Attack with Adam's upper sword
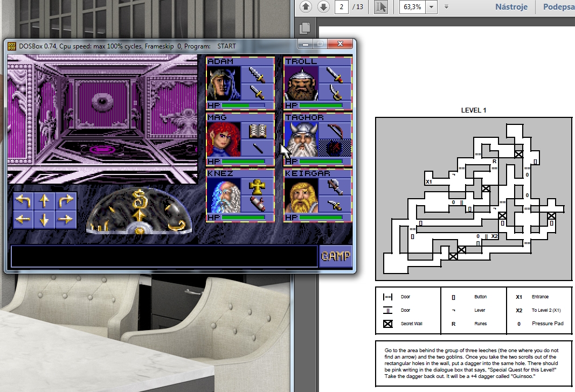This screenshot has height=392, width=575. point(258,74)
